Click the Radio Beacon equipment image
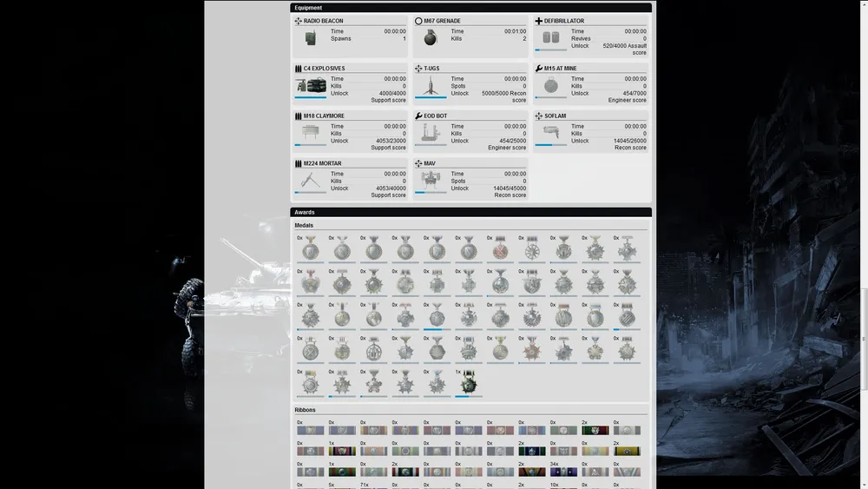Viewport: 868px width, 489px height. click(310, 38)
